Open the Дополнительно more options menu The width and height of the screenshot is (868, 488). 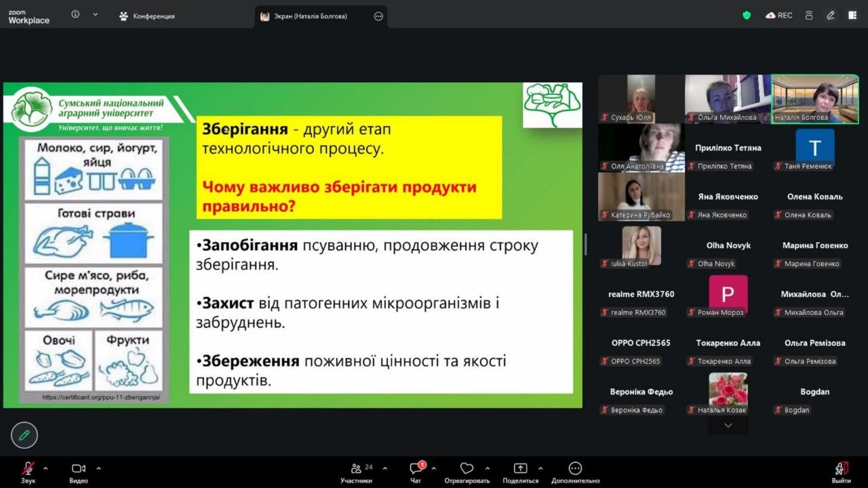[x=575, y=468]
